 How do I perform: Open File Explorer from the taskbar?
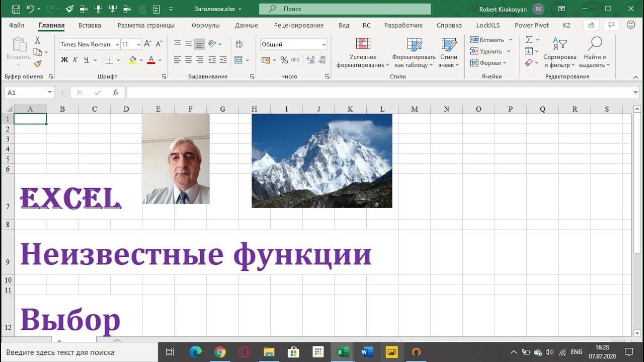269,352
